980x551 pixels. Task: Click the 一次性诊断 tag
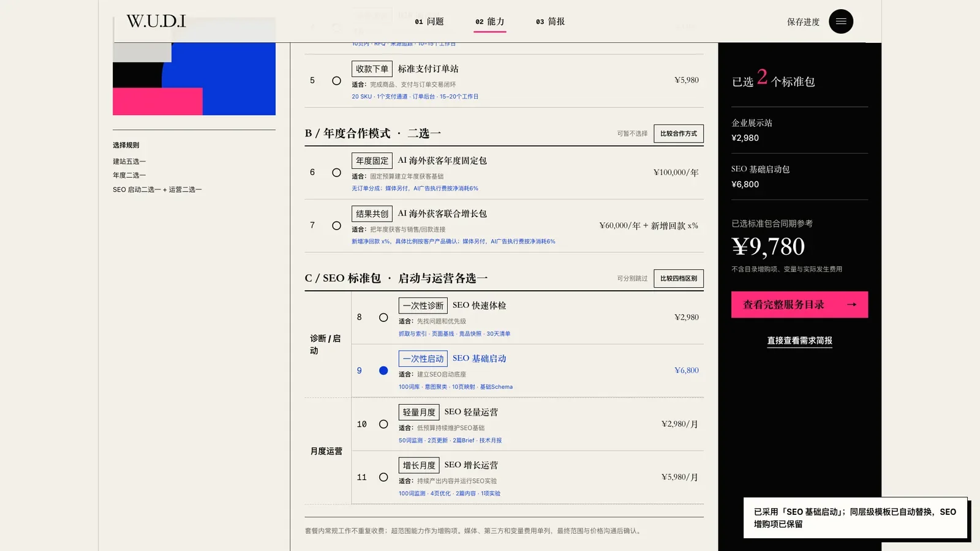pyautogui.click(x=423, y=305)
